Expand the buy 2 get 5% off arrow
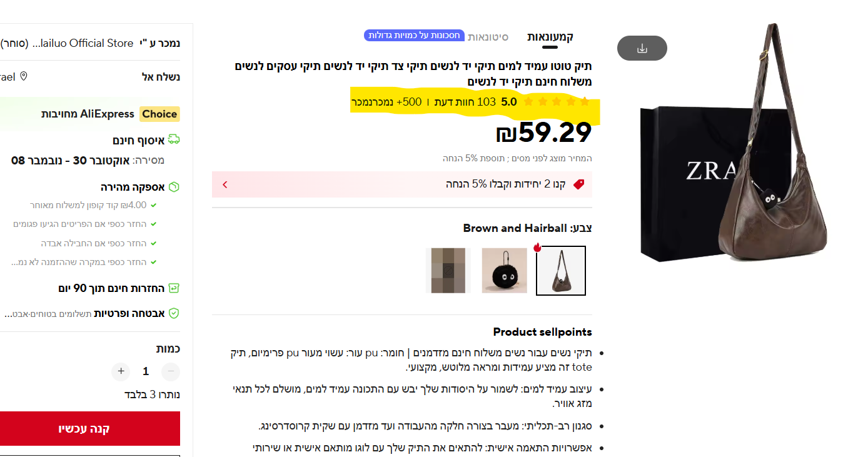The width and height of the screenshot is (868, 457). click(225, 184)
